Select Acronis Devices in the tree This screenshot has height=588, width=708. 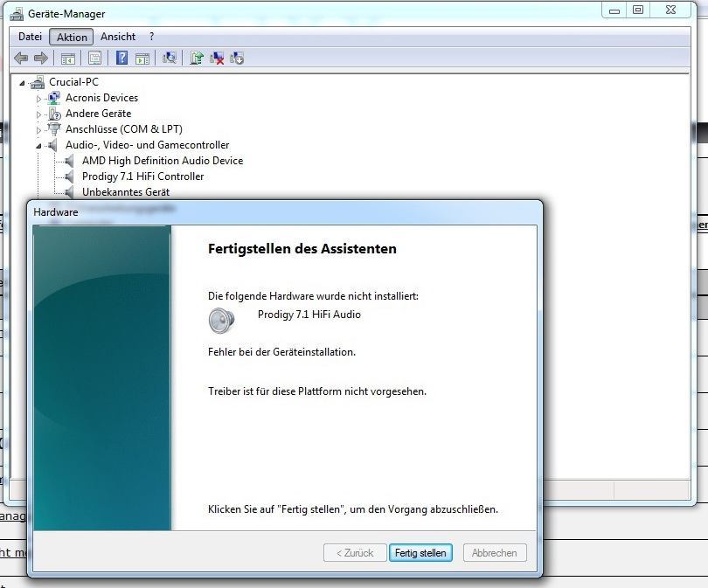[x=101, y=98]
